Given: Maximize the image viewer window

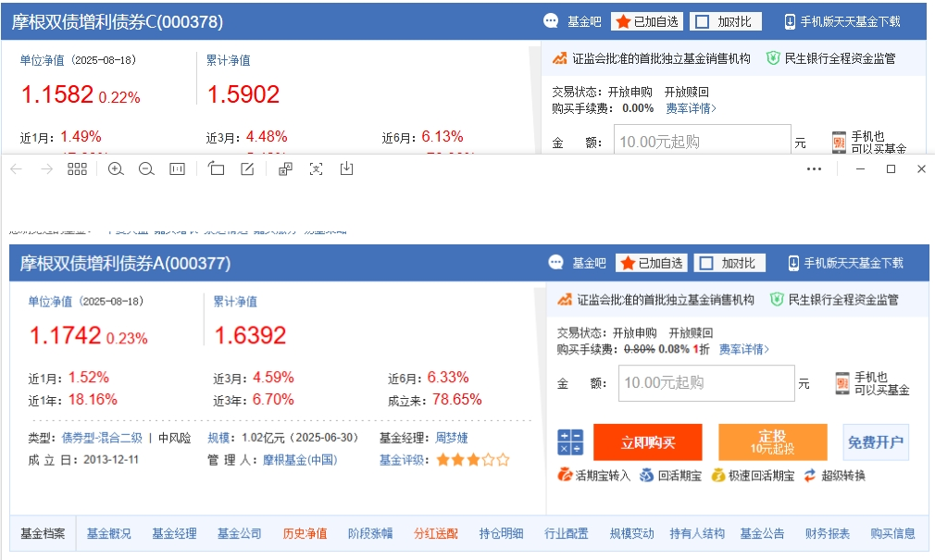Looking at the screenshot, I should click(x=891, y=169).
